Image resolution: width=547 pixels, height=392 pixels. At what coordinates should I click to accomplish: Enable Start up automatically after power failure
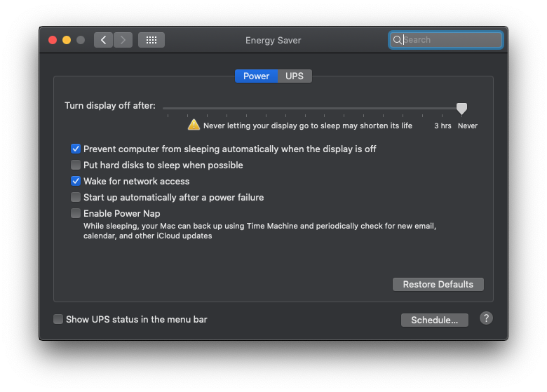pos(75,197)
